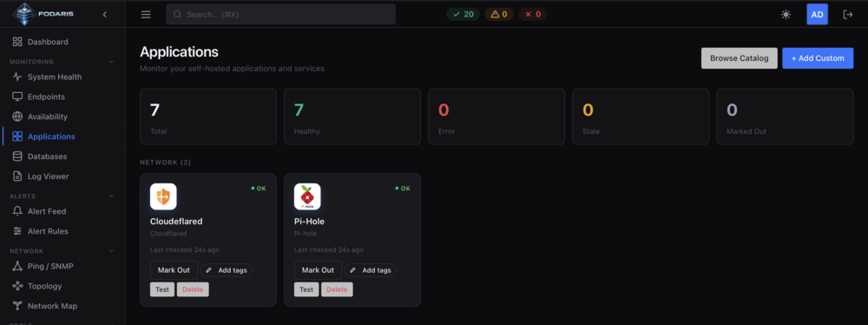The image size is (868, 325).
Task: Click the Alert Feed bell icon
Action: [x=17, y=211]
